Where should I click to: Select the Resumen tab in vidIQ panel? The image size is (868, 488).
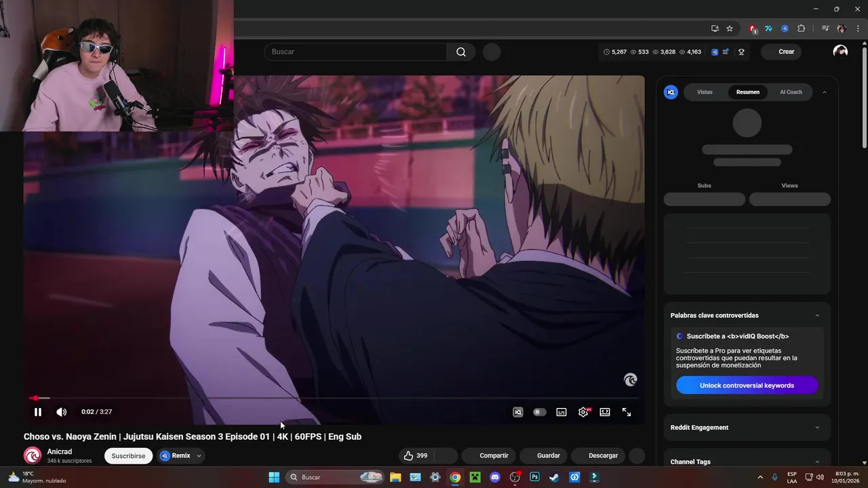[748, 92]
